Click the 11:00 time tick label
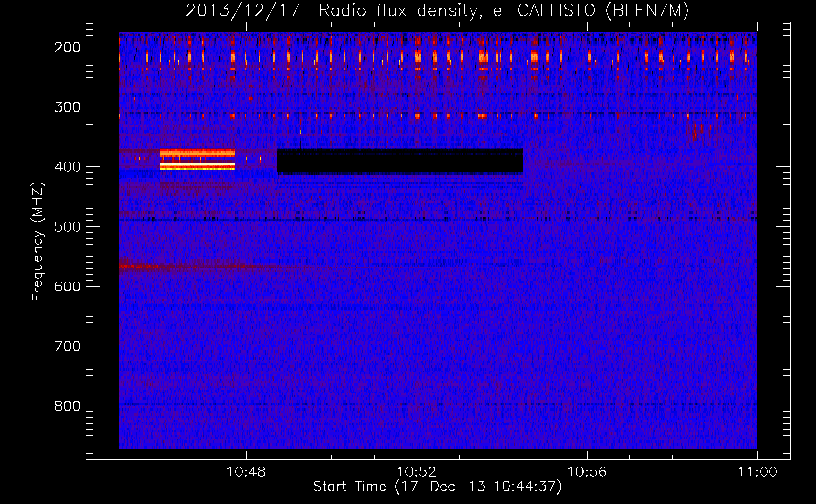 pyautogui.click(x=757, y=472)
